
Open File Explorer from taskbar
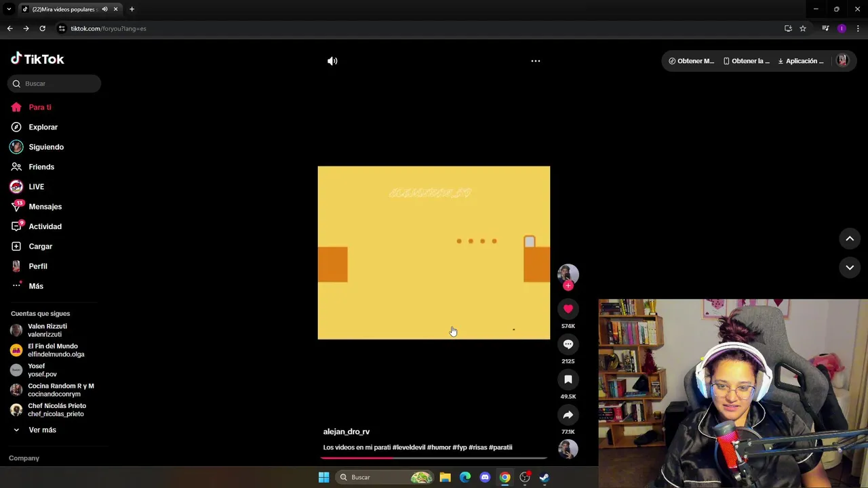[x=445, y=477]
